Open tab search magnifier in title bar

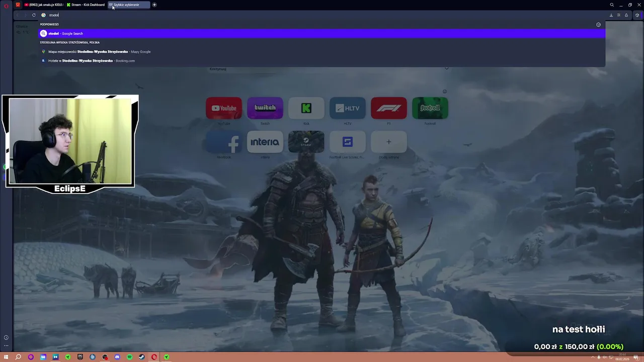[x=612, y=5]
